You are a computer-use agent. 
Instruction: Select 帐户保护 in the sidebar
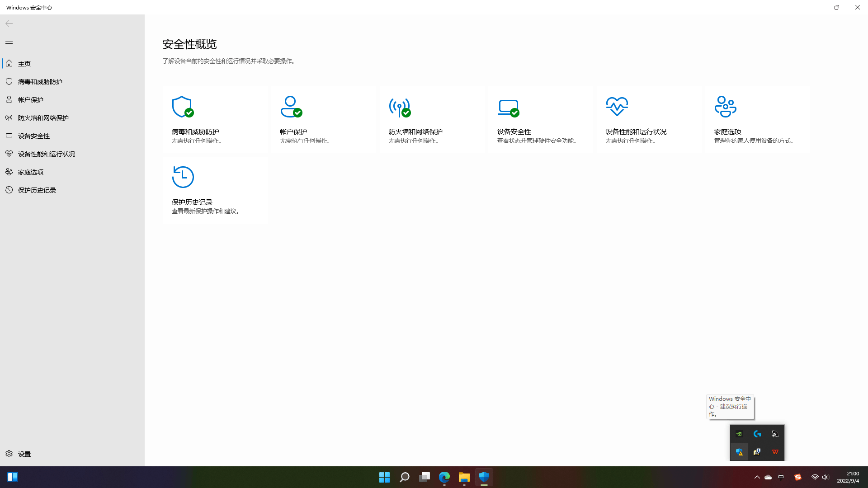point(72,100)
